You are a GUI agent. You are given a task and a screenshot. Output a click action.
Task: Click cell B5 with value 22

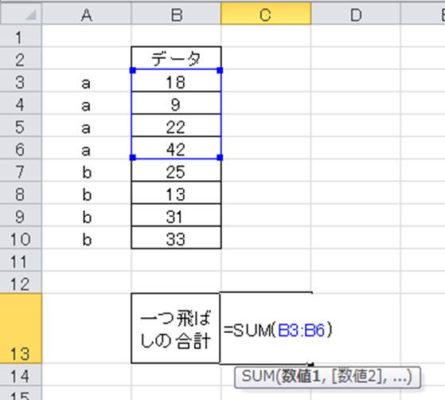(x=176, y=126)
